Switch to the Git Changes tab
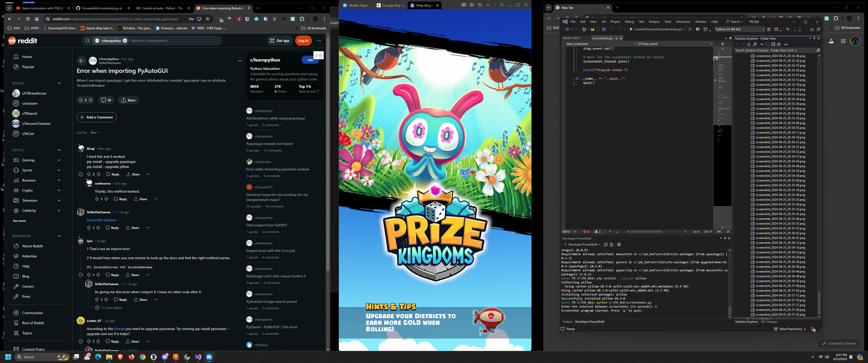Viewport: 868px width, 363px height. [x=769, y=322]
